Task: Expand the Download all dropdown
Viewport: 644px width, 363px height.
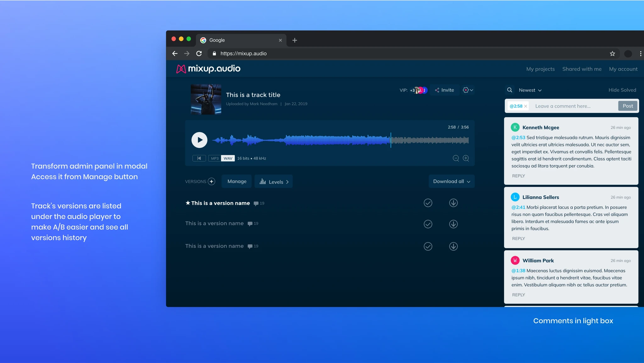Action: [x=452, y=181]
